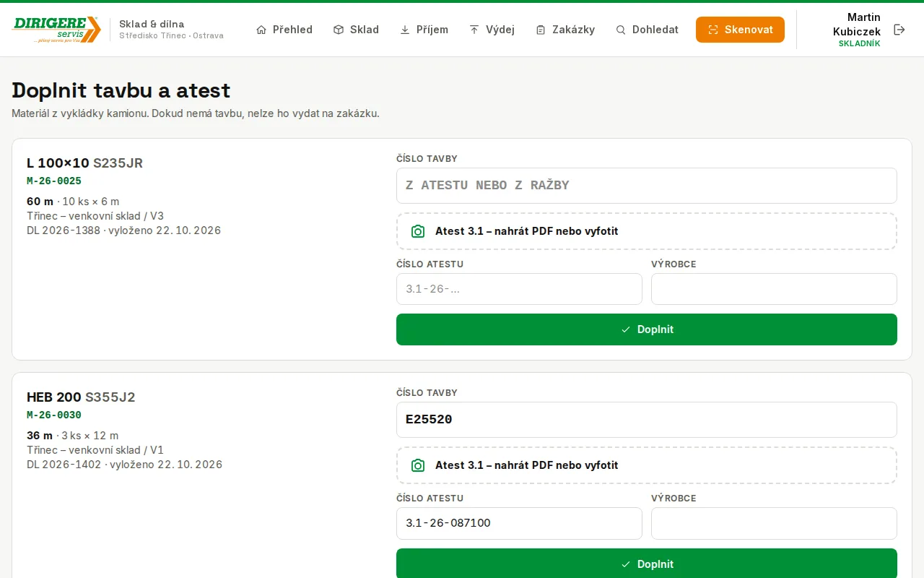This screenshot has height=578, width=924.
Task: Click the logout icon next to Martin Kubiczek
Action: [x=899, y=30]
